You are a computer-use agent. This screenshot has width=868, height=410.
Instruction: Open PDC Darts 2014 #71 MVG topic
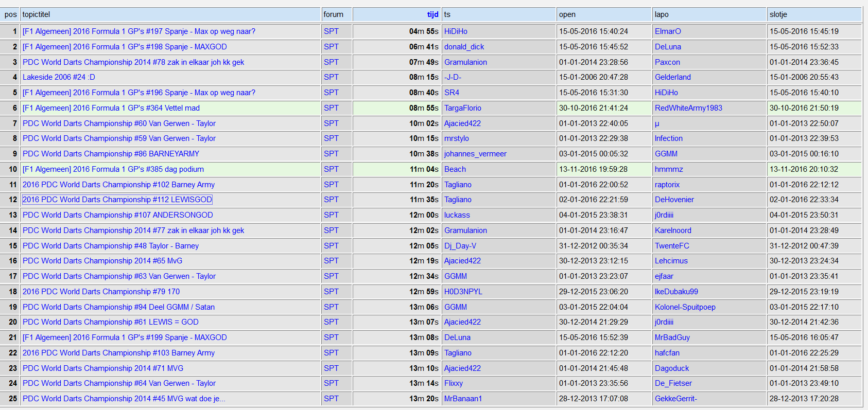tap(103, 368)
